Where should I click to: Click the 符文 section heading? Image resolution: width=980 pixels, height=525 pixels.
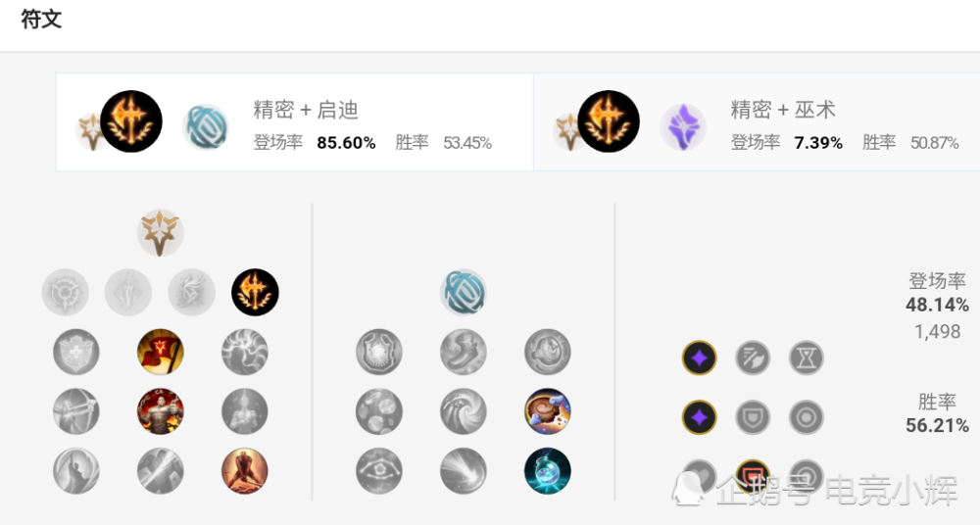[41, 20]
